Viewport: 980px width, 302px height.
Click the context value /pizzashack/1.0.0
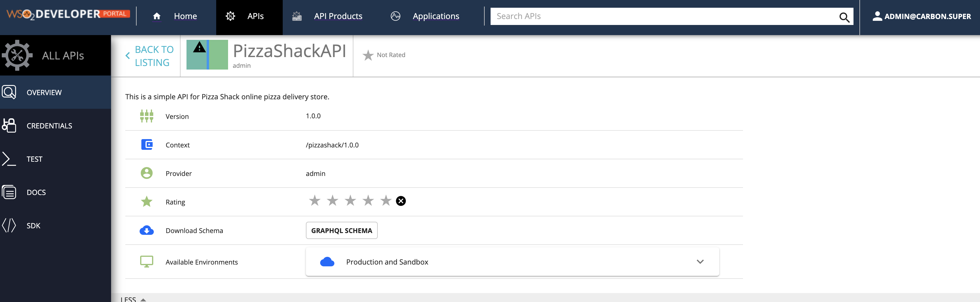coord(332,145)
